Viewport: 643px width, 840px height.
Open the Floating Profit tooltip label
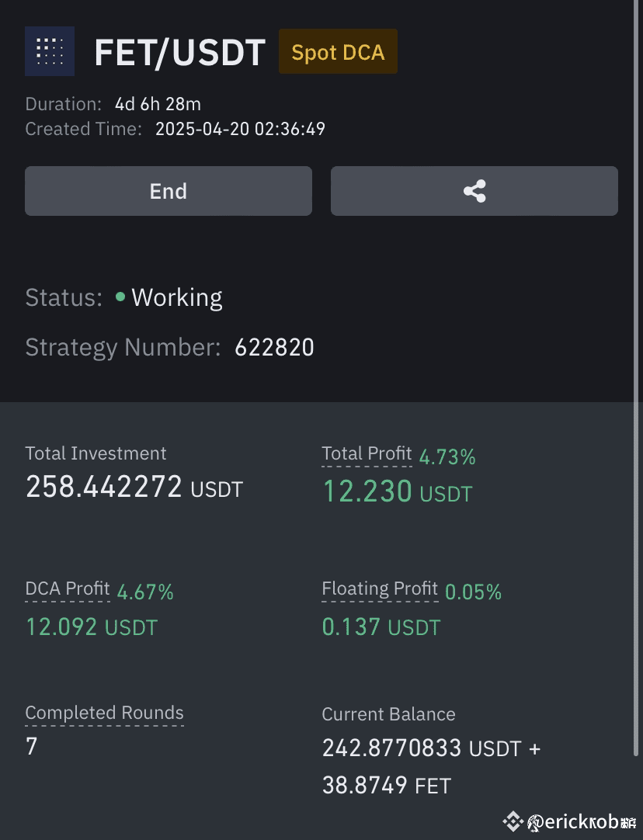(380, 588)
